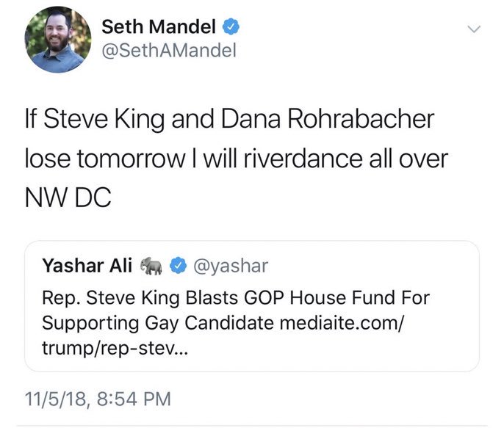Open the mediaite.com article link

[x=341, y=323]
